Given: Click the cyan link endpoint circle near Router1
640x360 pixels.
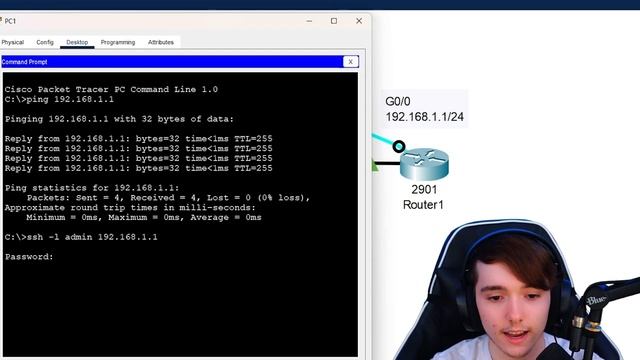Looking at the screenshot, I should (399, 146).
